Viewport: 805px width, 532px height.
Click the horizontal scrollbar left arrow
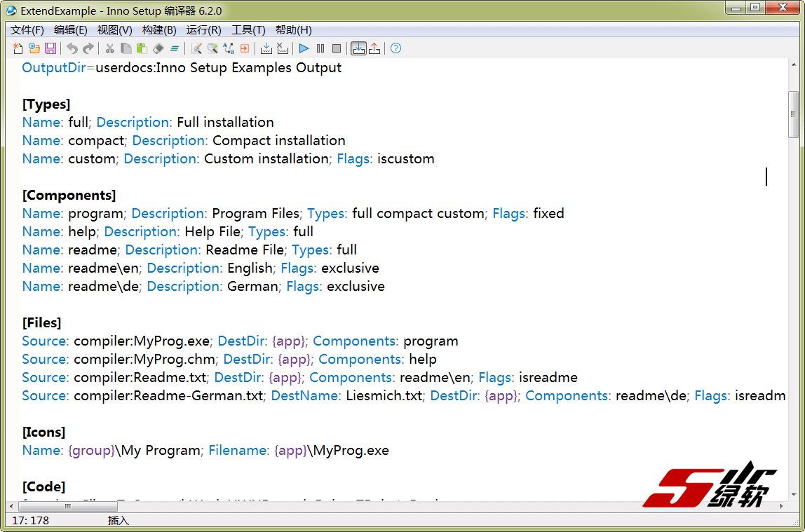coord(11,506)
